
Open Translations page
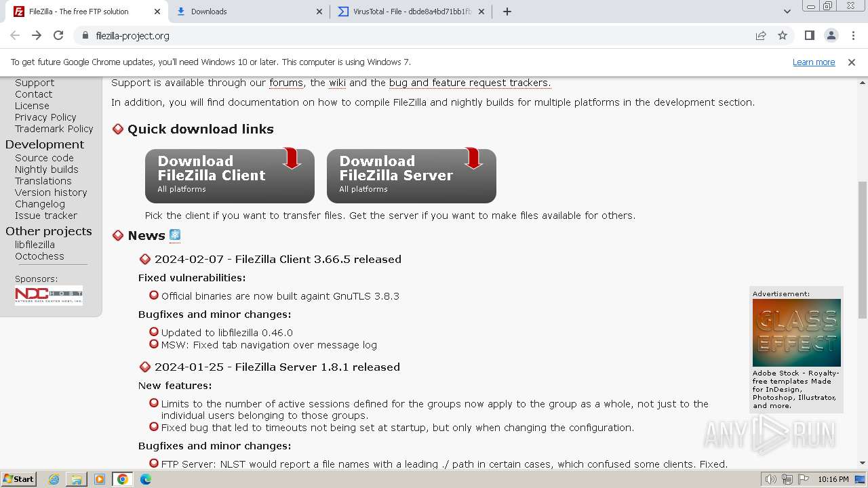43,181
